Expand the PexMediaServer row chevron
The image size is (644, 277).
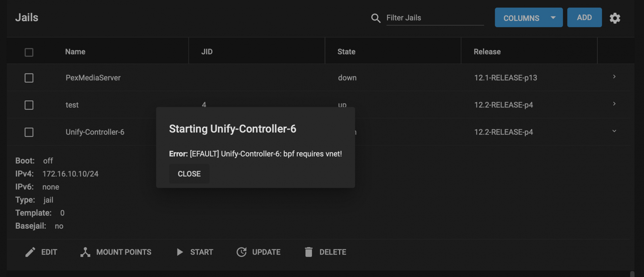[x=614, y=77]
